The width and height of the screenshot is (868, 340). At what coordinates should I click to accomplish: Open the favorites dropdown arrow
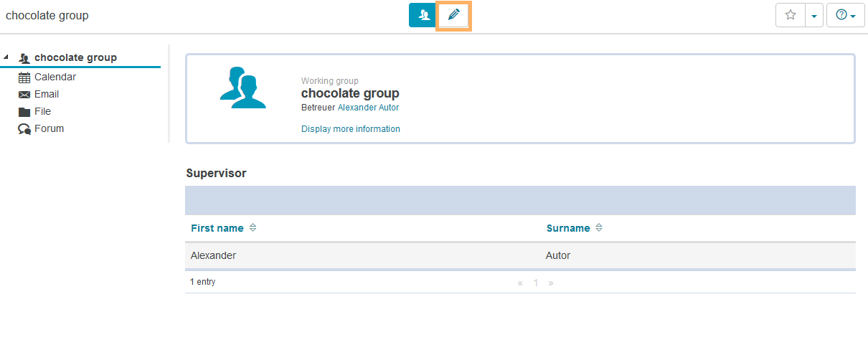(813, 15)
